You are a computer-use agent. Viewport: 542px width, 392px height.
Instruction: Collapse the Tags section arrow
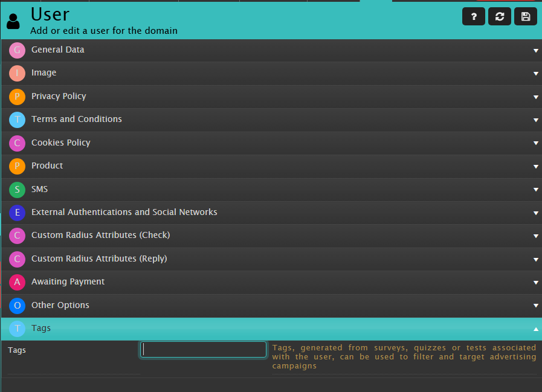pyautogui.click(x=535, y=329)
